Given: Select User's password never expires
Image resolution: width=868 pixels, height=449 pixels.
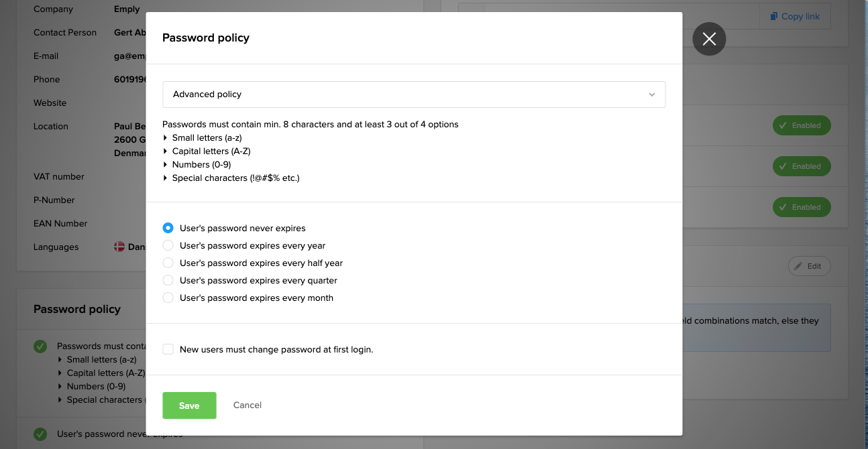Looking at the screenshot, I should 168,228.
